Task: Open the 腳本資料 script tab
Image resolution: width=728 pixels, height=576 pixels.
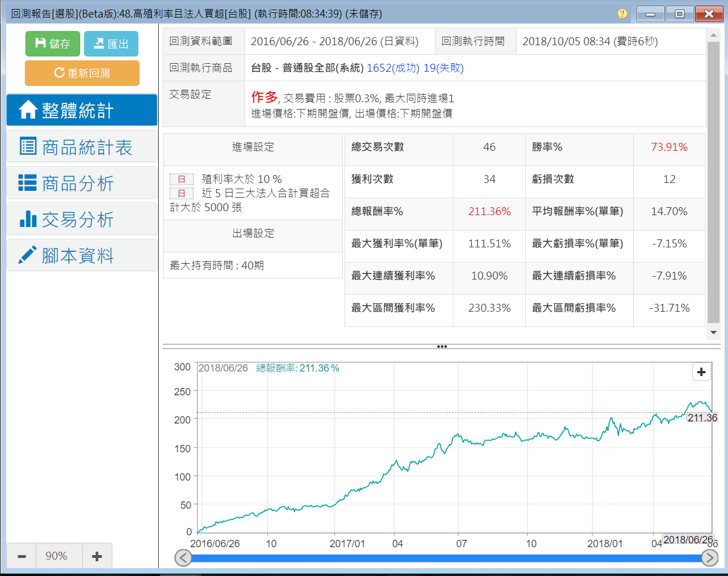Action: tap(82, 255)
